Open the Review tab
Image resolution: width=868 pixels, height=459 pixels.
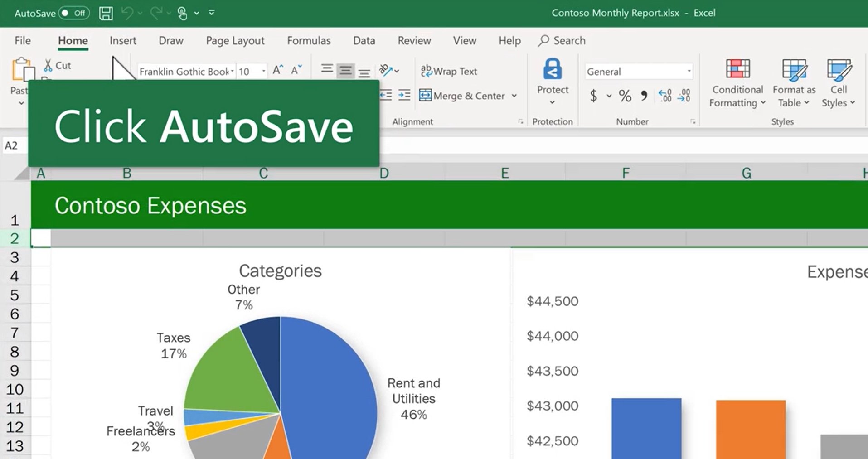point(414,41)
